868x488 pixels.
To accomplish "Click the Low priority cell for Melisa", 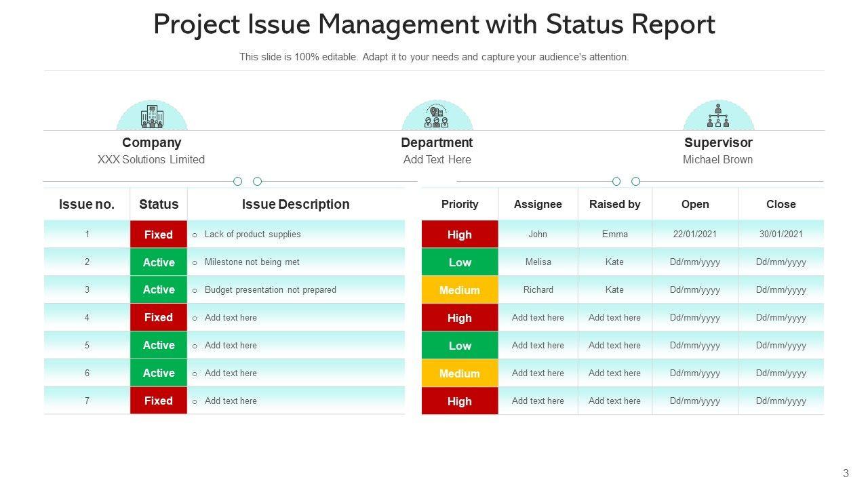I will pyautogui.click(x=460, y=262).
